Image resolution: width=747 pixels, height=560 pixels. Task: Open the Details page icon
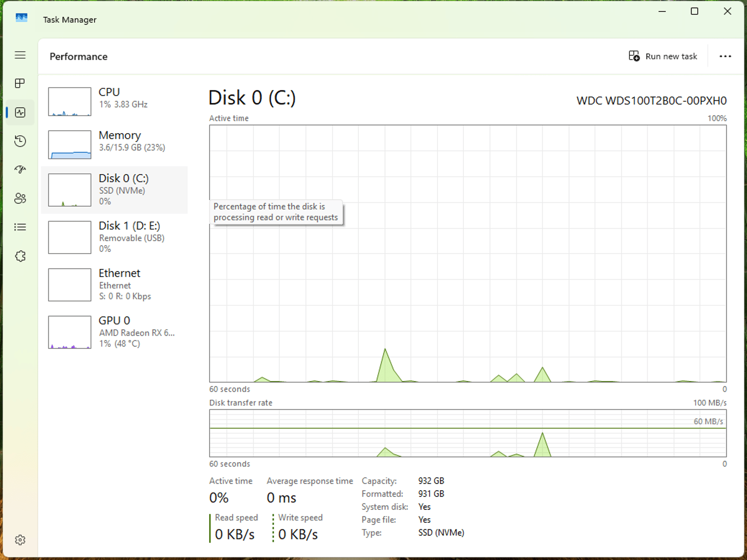tap(20, 227)
